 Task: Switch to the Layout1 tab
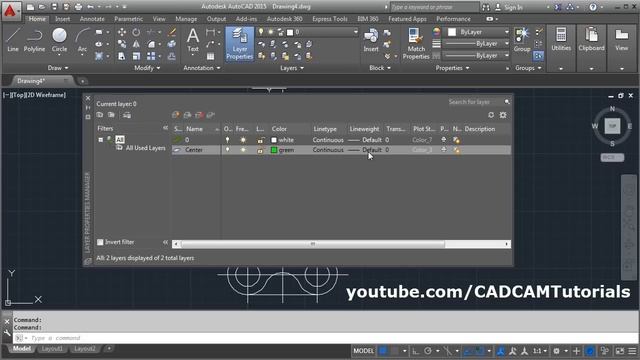pos(52,349)
